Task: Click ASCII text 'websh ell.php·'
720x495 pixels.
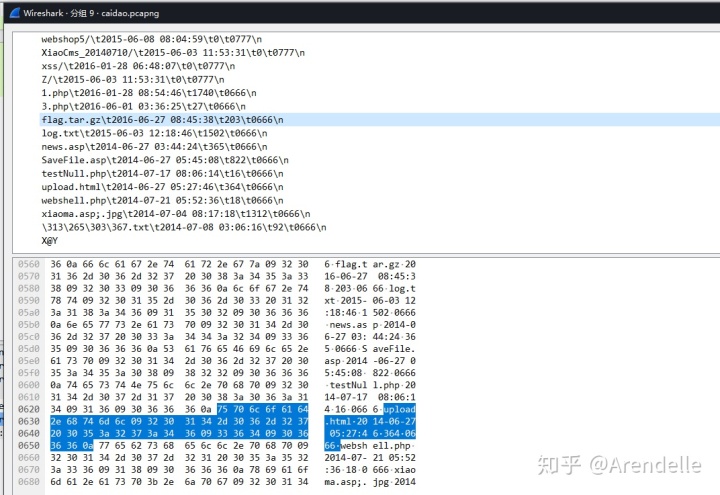Action: [378, 445]
